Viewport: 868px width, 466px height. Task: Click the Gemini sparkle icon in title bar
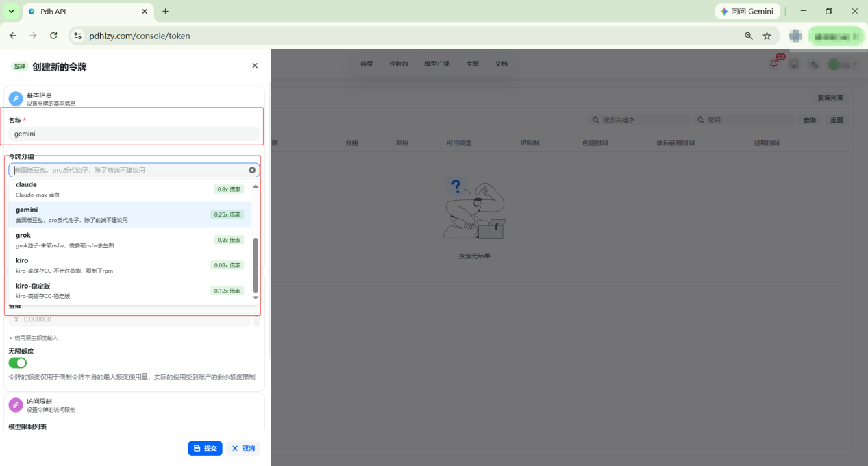click(x=724, y=12)
